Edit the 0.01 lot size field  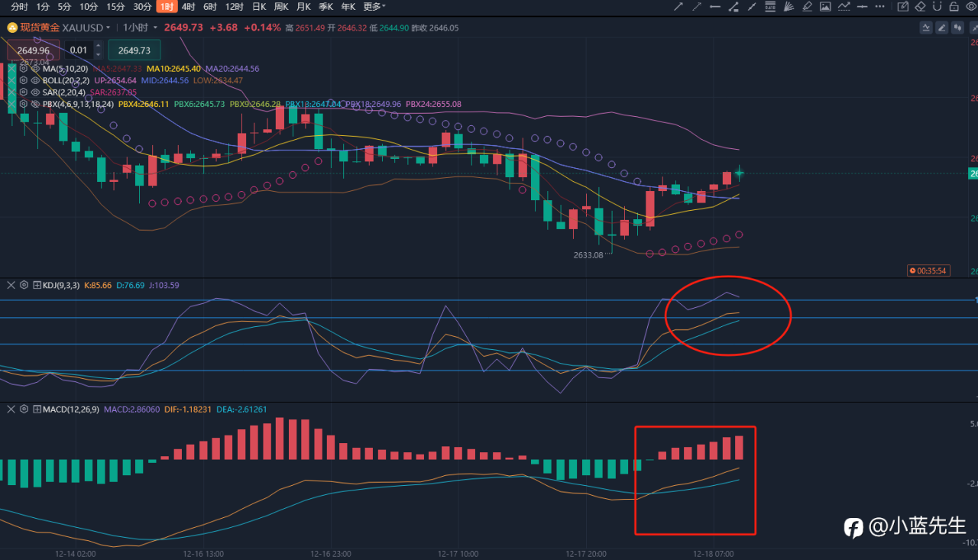pos(78,50)
